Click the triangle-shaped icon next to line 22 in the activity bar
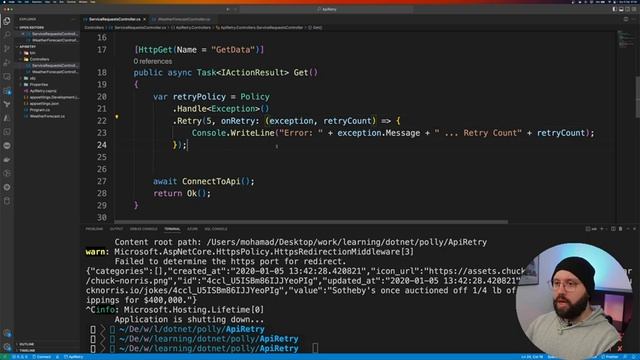The width and height of the screenshot is (640, 360). 7,118
